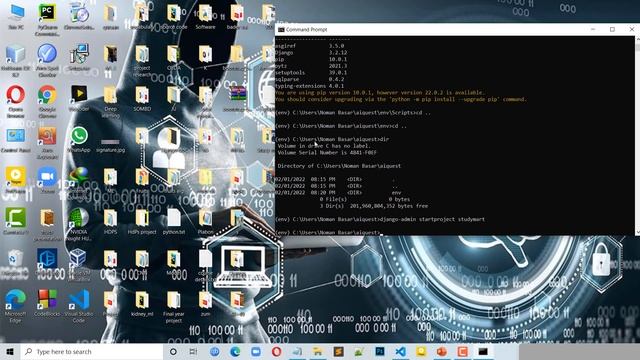Launch CodeBlocks desktop shortcut

[47, 303]
